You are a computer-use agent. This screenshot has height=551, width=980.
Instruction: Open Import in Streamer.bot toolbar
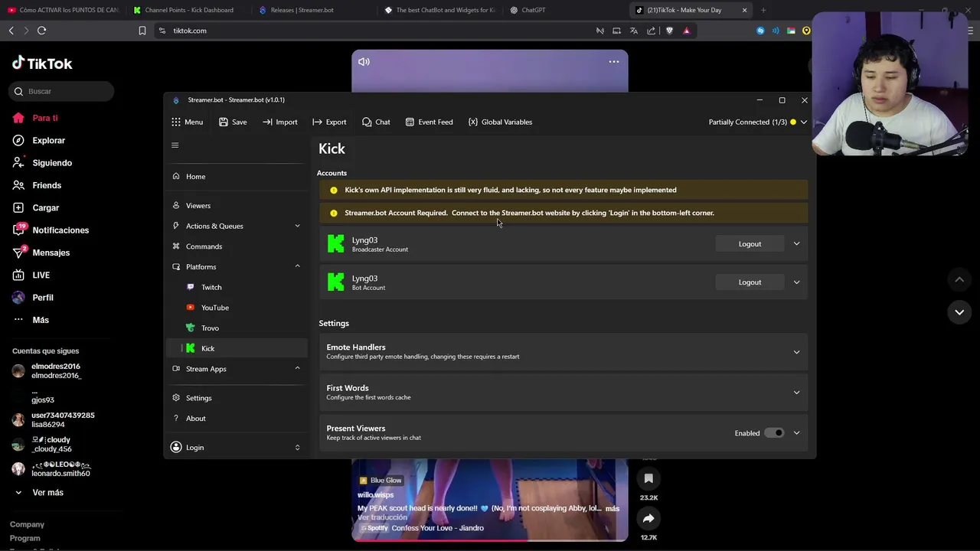click(279, 122)
